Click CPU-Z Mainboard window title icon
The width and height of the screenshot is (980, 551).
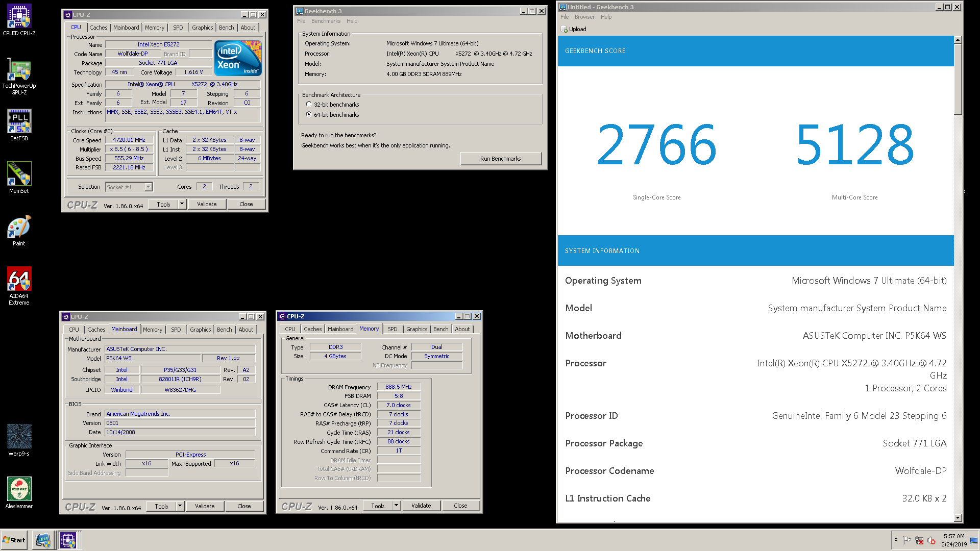tap(65, 317)
